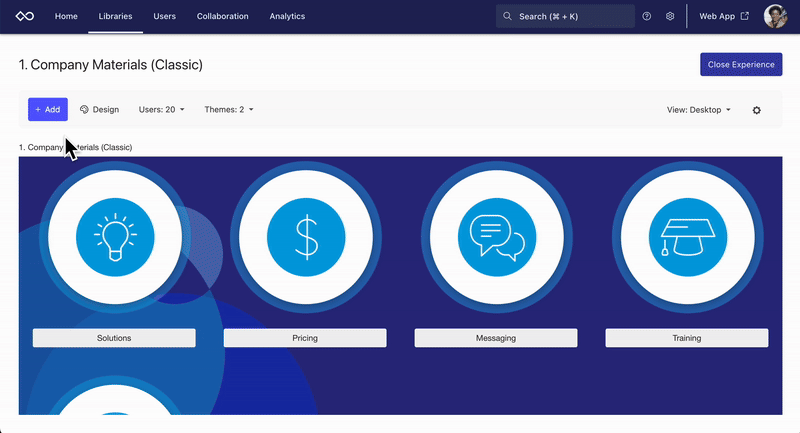Screen dimensions: 800x433
Task: Focus the Search field
Action: pyautogui.click(x=565, y=16)
